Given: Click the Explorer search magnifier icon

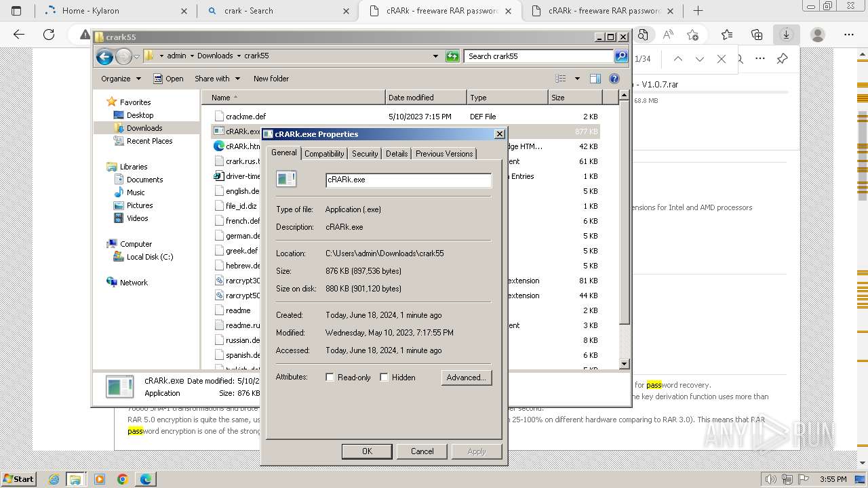Looking at the screenshot, I should [620, 56].
